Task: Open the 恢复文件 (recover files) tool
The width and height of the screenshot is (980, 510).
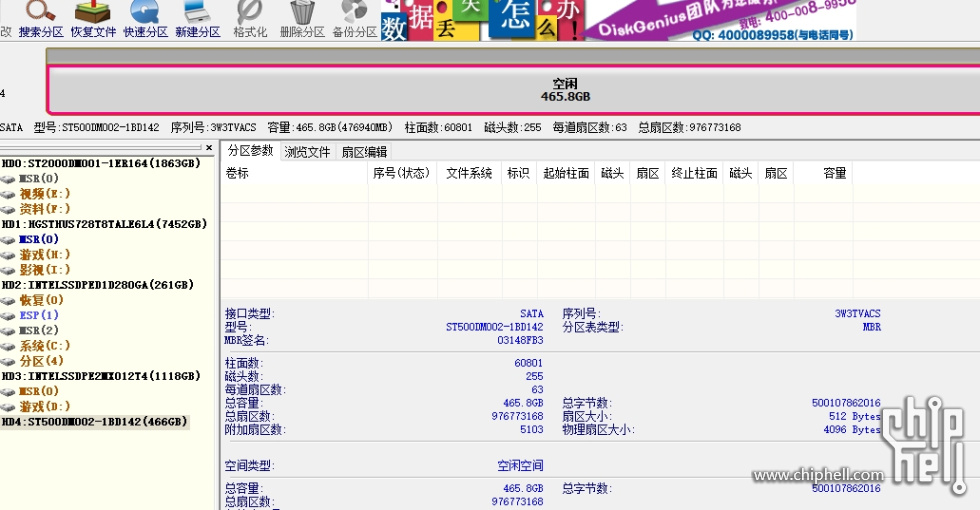Action: pyautogui.click(x=93, y=20)
